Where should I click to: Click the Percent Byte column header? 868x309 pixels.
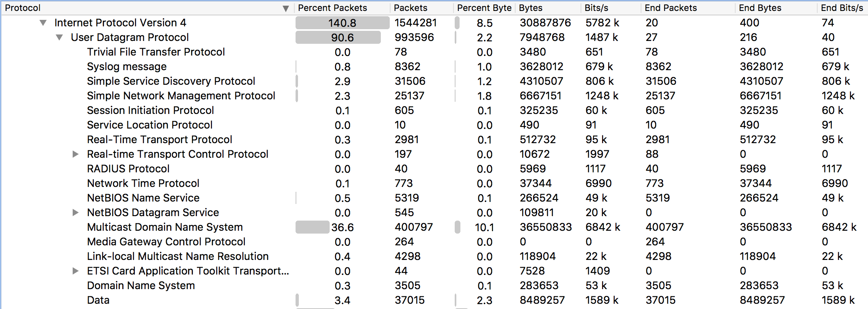484,8
